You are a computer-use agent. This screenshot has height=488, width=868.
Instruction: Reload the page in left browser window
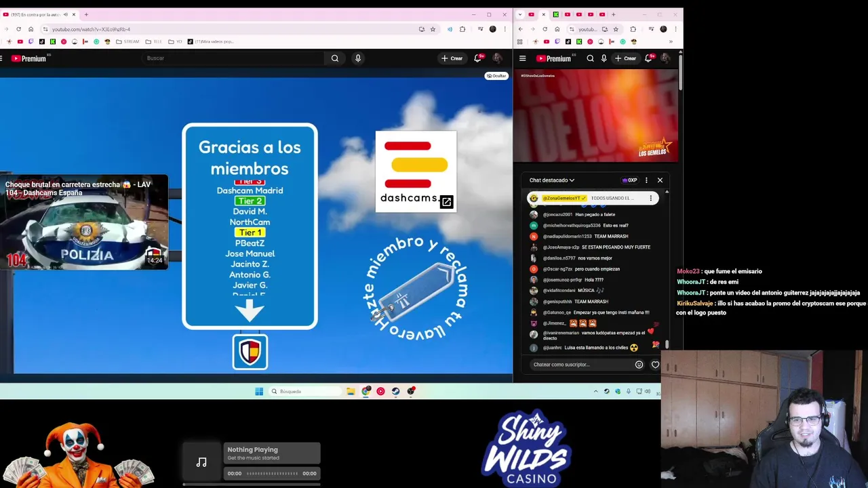click(x=18, y=29)
